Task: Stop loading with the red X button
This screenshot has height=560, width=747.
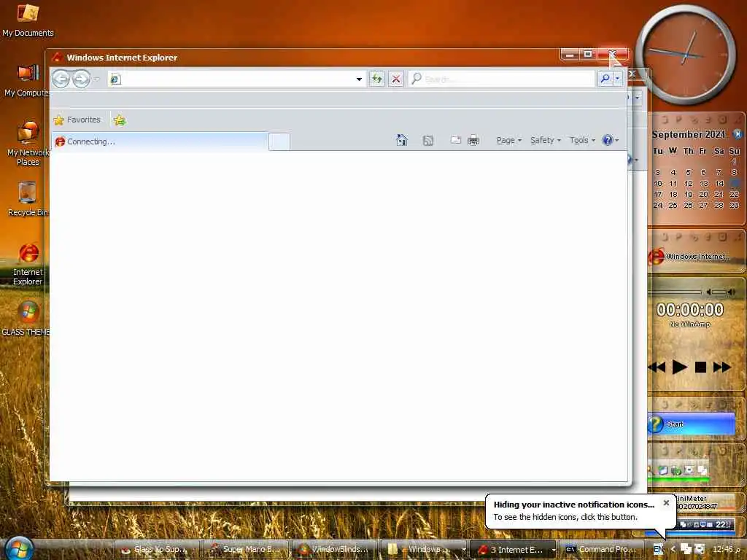Action: (x=396, y=79)
